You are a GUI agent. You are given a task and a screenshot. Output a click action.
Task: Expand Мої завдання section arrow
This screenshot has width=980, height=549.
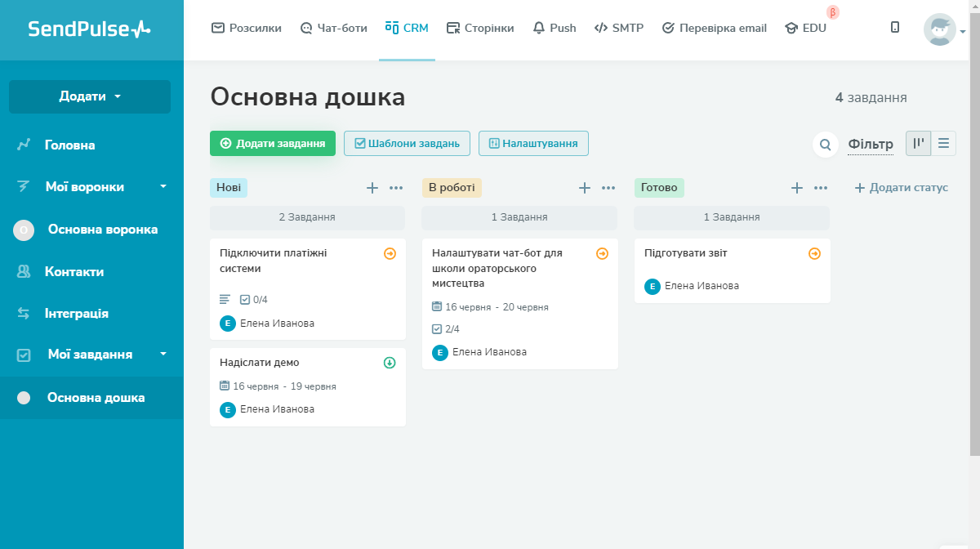point(163,355)
